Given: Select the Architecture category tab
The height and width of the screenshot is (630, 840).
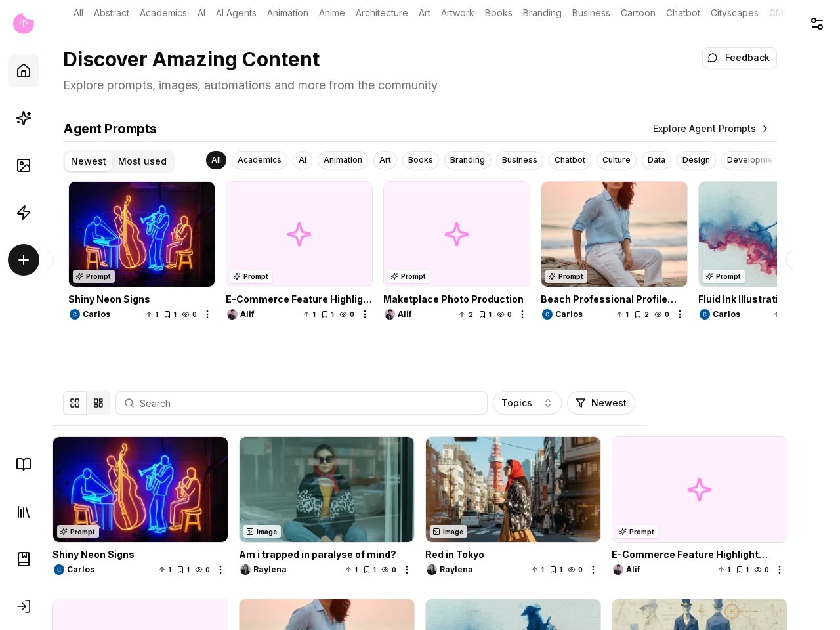Looking at the screenshot, I should pos(381,13).
